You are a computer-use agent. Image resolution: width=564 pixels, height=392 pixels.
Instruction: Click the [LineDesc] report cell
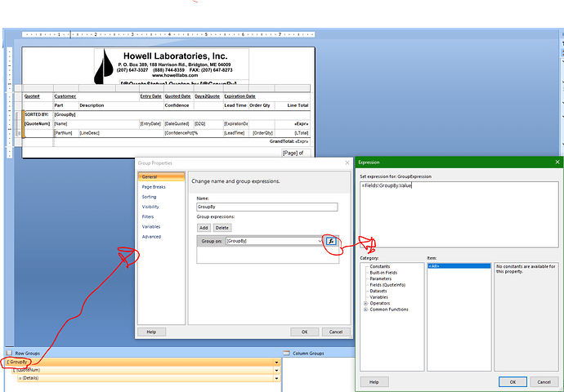click(121, 133)
